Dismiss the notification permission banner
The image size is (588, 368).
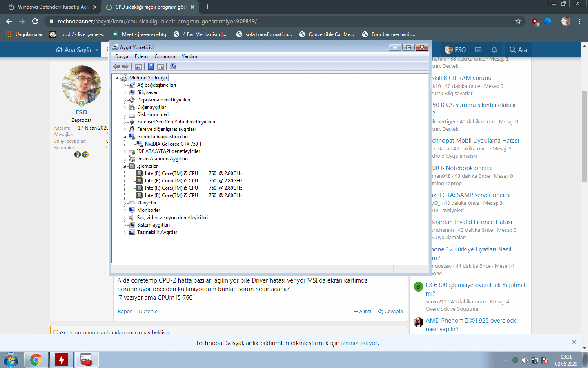(574, 342)
